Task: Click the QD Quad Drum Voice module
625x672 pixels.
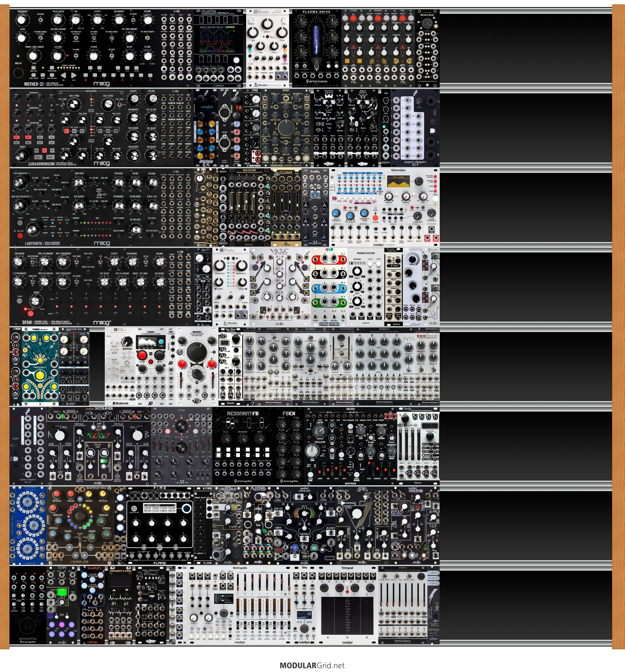Action: [x=80, y=525]
